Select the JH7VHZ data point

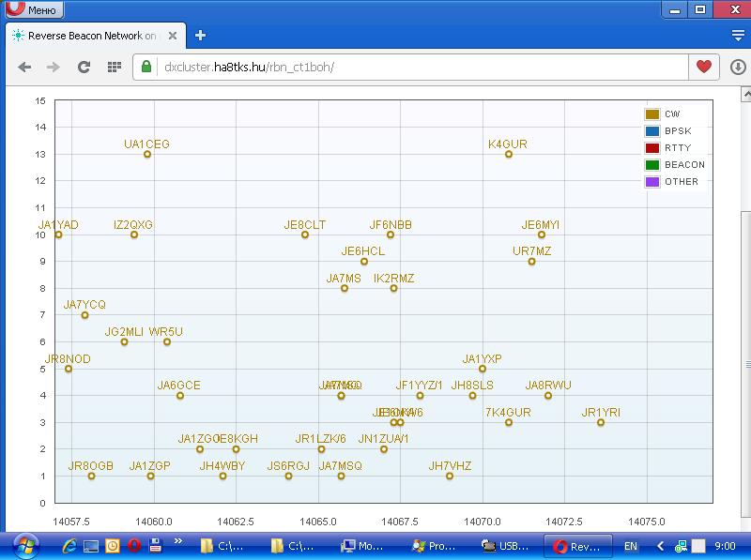point(450,476)
